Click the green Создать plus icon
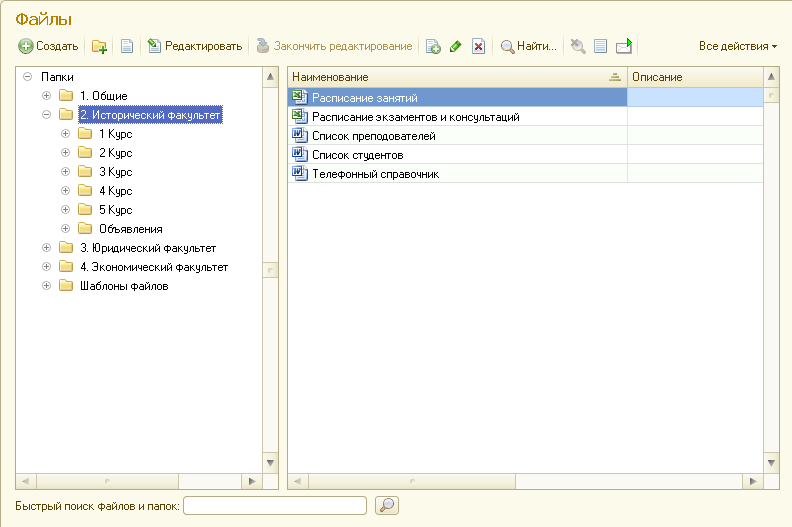Viewport: 792px width, 527px height. coord(25,46)
